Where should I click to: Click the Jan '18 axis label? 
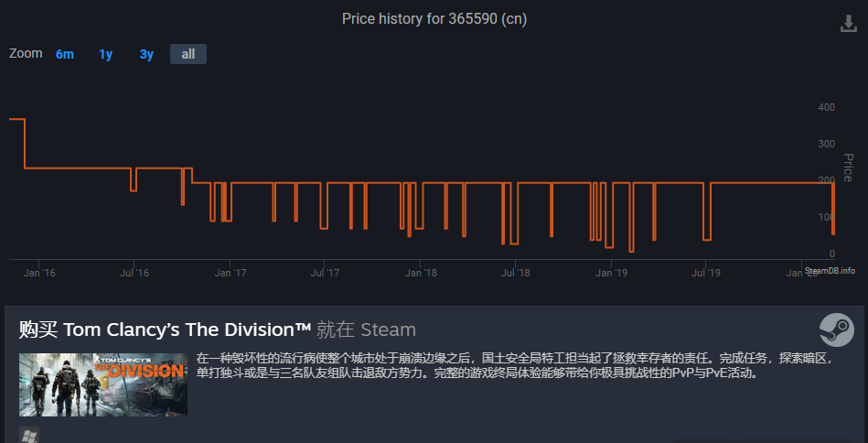point(421,273)
